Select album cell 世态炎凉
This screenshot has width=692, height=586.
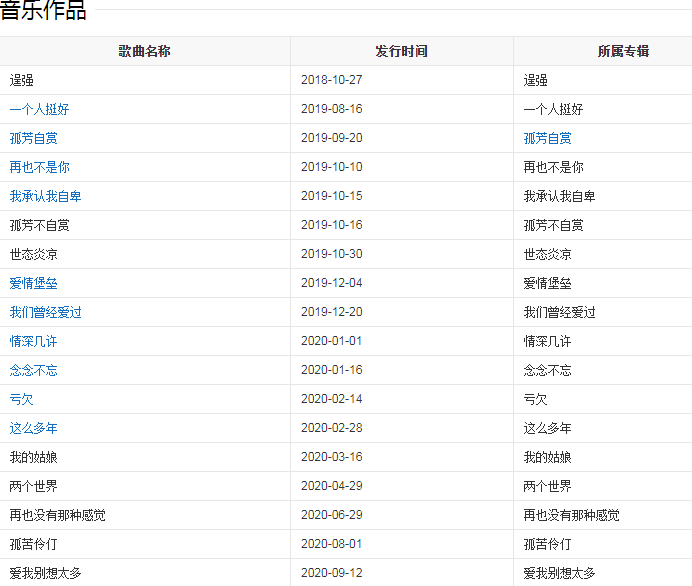coord(547,254)
